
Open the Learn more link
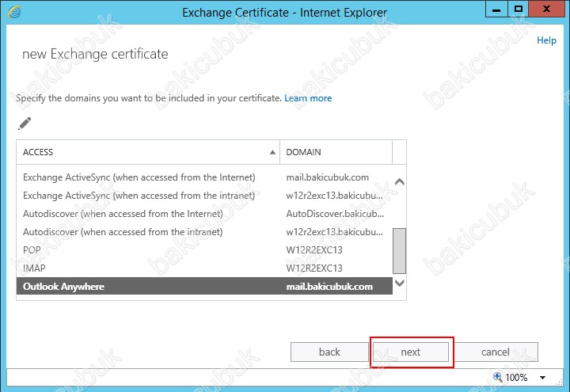tap(308, 98)
